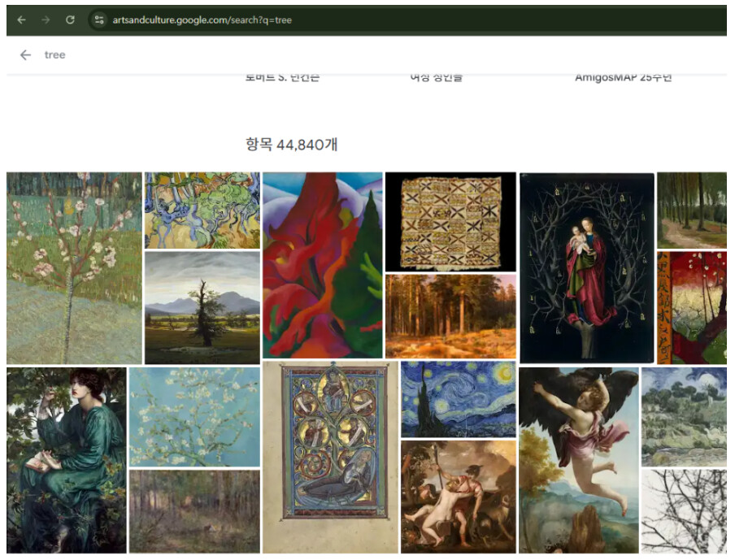Open the woman in green dress painting
This screenshot has width=735, height=560.
[67, 460]
